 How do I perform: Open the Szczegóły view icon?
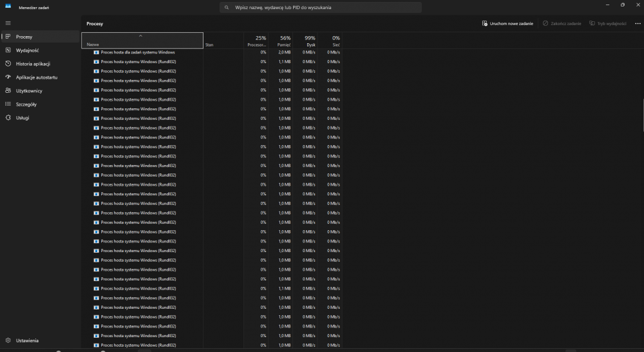click(8, 104)
